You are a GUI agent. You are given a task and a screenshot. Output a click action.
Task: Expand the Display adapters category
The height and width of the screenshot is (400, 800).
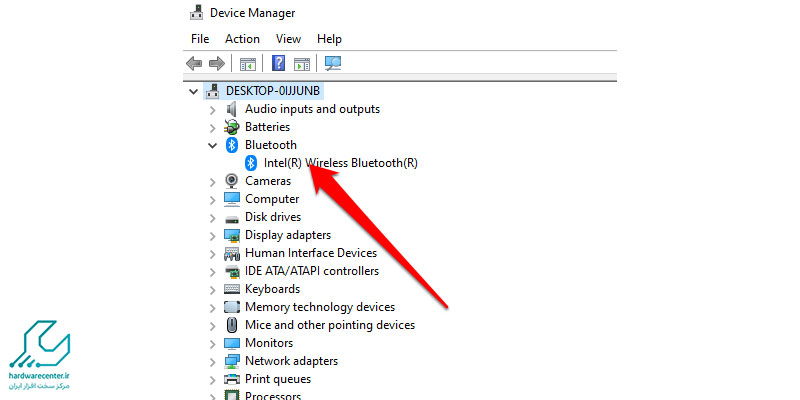tap(213, 236)
